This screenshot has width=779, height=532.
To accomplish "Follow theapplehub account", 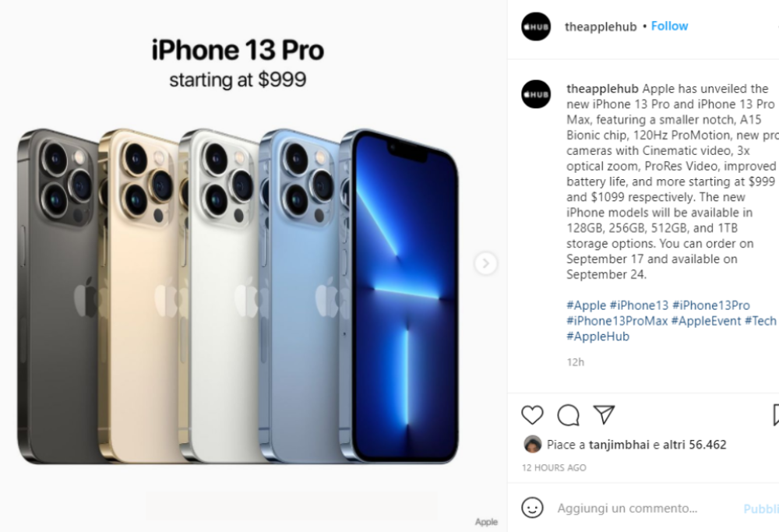I will coord(669,26).
